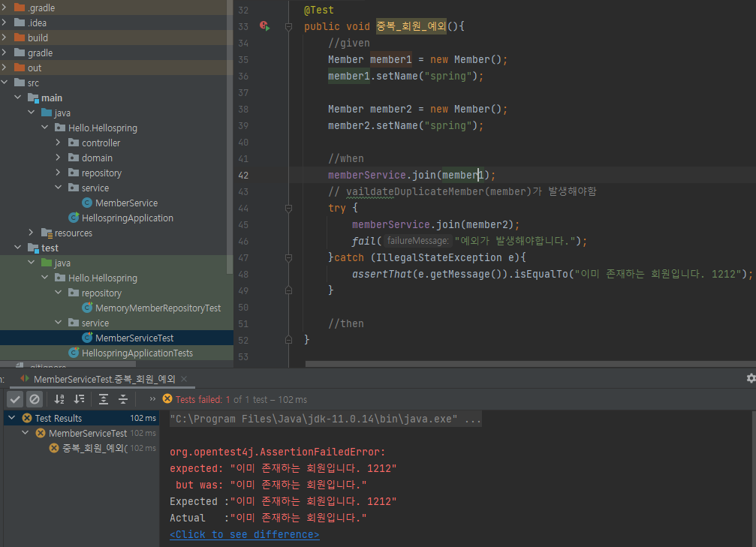
Task: Open run panel settings gear
Action: click(751, 378)
